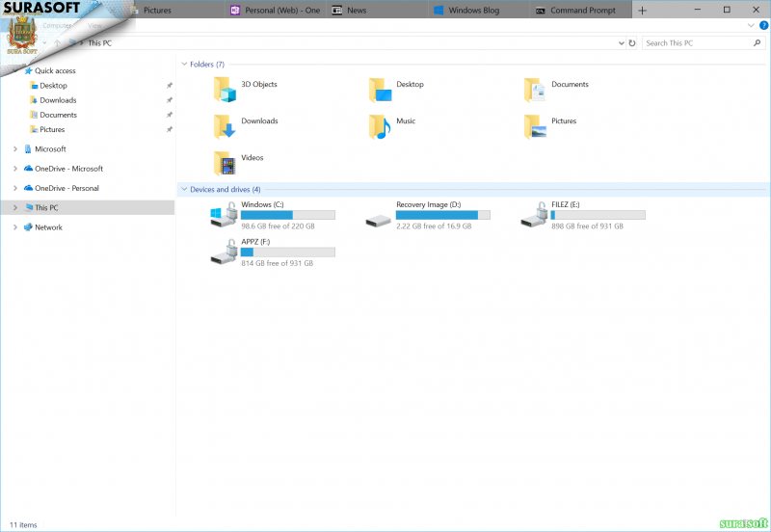Select Desktop under Quick access
Image resolution: width=771 pixels, height=532 pixels.
point(53,86)
